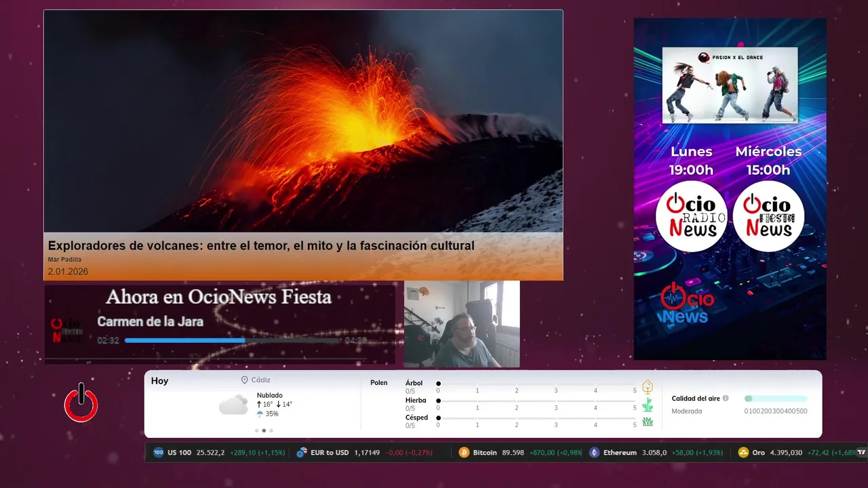This screenshot has height=488, width=868.
Task: Click the 'Polen' section label
Action: [379, 383]
